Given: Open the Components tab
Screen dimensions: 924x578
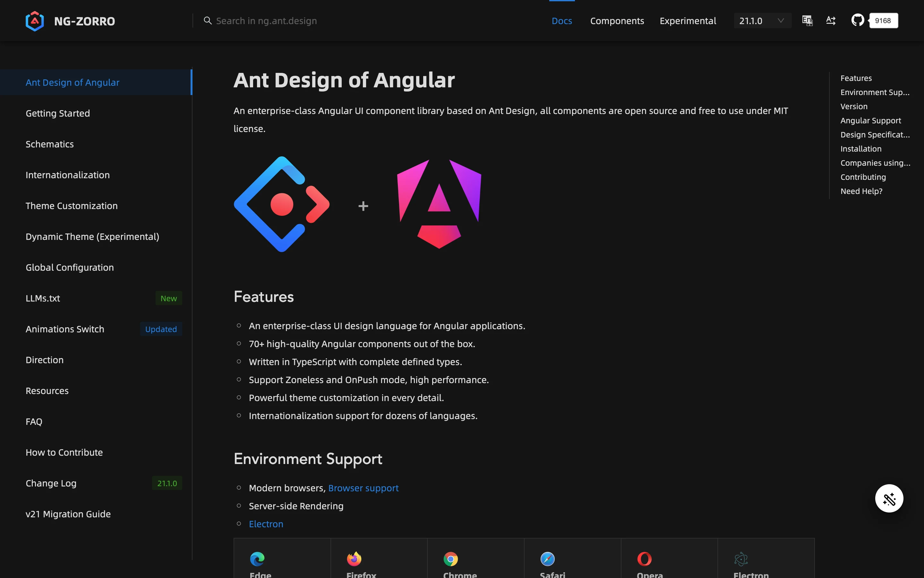Looking at the screenshot, I should (617, 21).
